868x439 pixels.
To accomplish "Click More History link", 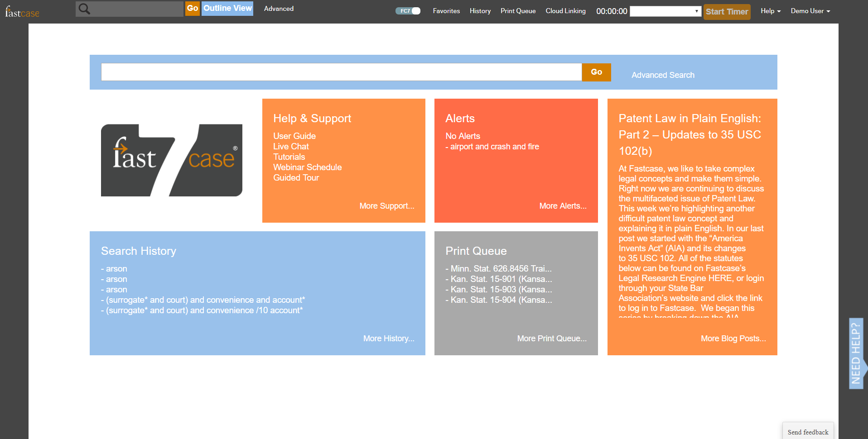I will point(388,339).
